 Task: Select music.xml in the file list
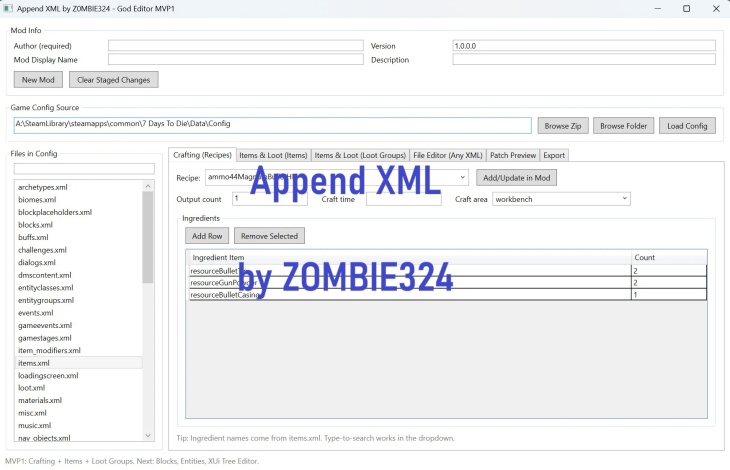pyautogui.click(x=78, y=425)
